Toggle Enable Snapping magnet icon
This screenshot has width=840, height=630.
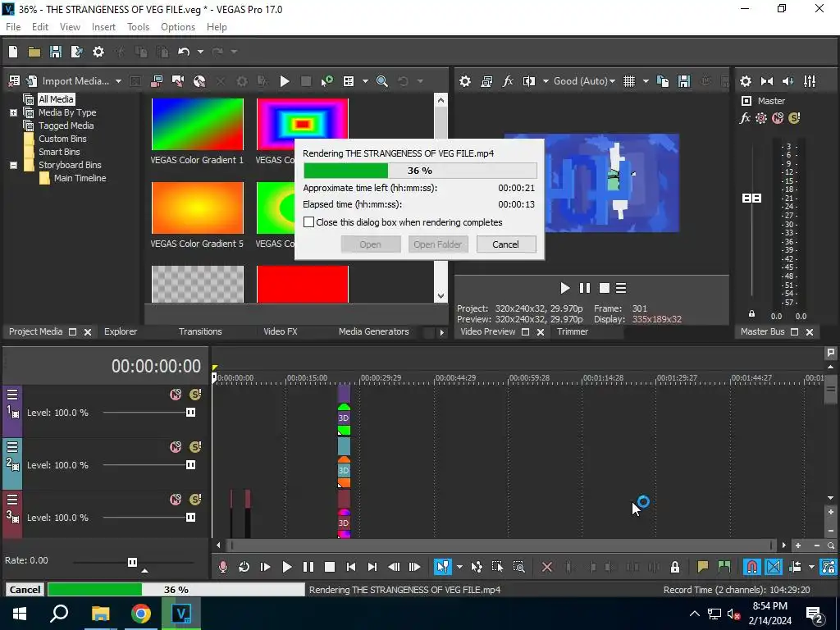(752, 567)
